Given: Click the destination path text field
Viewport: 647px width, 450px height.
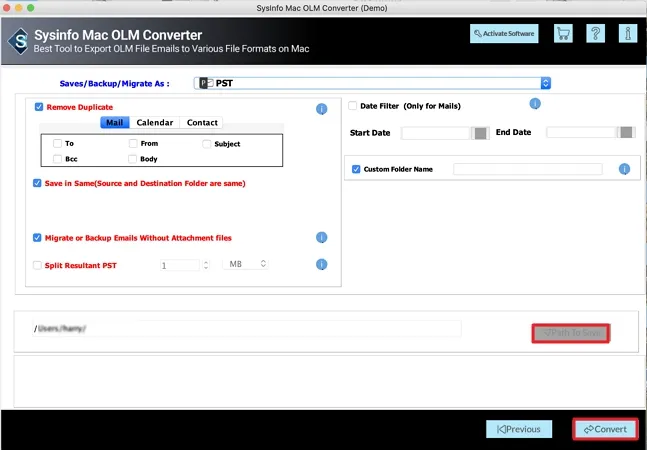Looking at the screenshot, I should (x=247, y=329).
